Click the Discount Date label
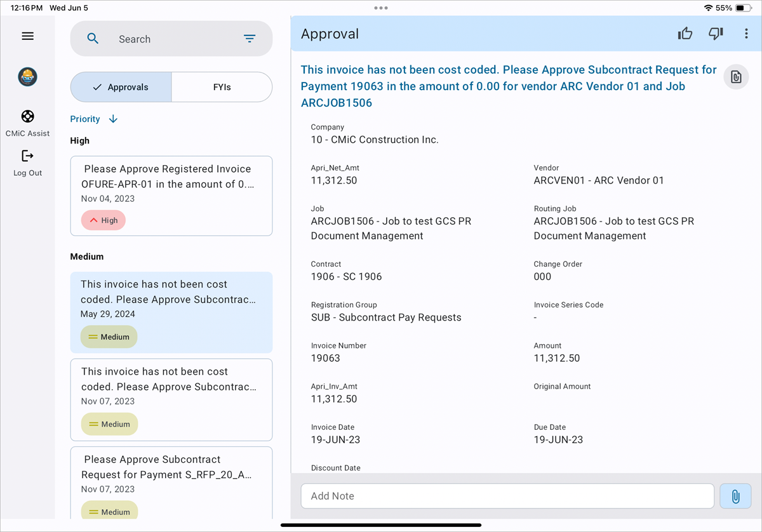The width and height of the screenshot is (762, 532). (x=336, y=468)
